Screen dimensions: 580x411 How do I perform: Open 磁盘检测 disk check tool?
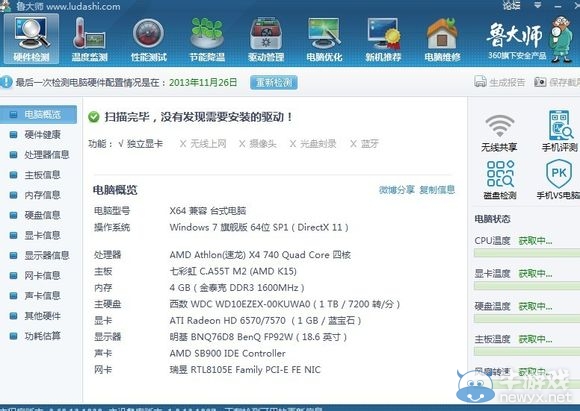[x=500, y=180]
